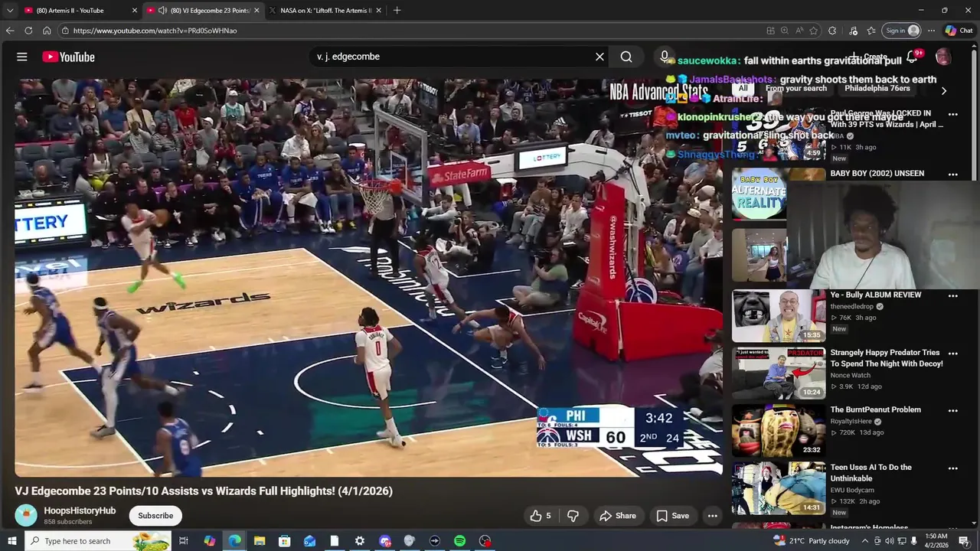This screenshot has height=551, width=980.
Task: Open the Windows notification center
Action: tap(964, 541)
